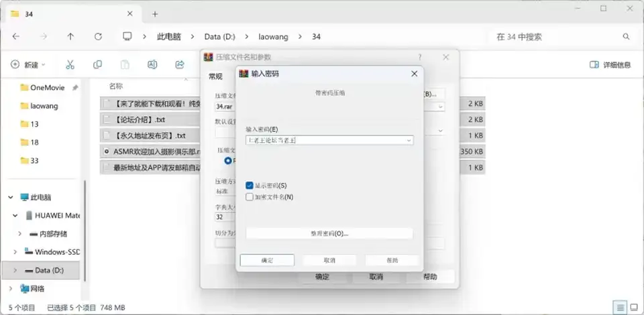Click the help question mark in archive dialog
Viewport: 644px width, 315px height.
pyautogui.click(x=420, y=57)
